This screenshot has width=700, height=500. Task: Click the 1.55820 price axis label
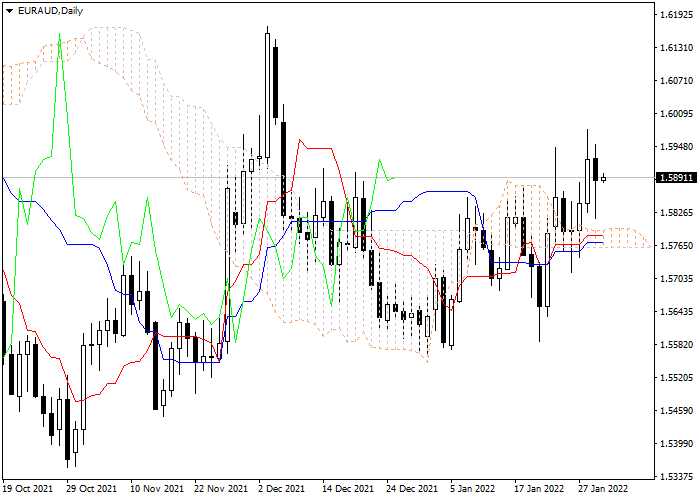pos(676,345)
